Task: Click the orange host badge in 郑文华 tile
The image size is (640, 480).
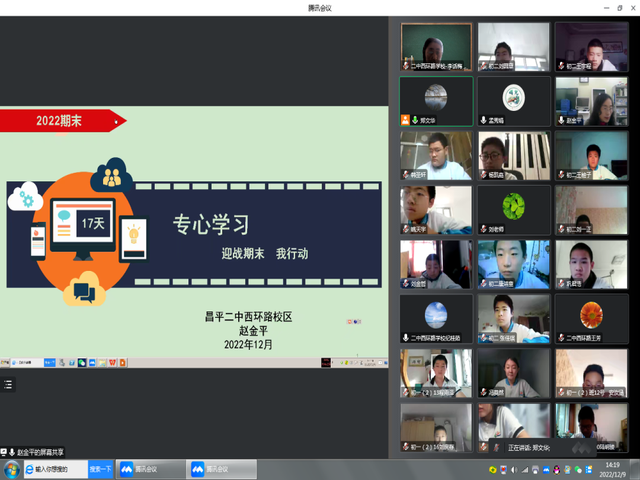Action: point(405,120)
